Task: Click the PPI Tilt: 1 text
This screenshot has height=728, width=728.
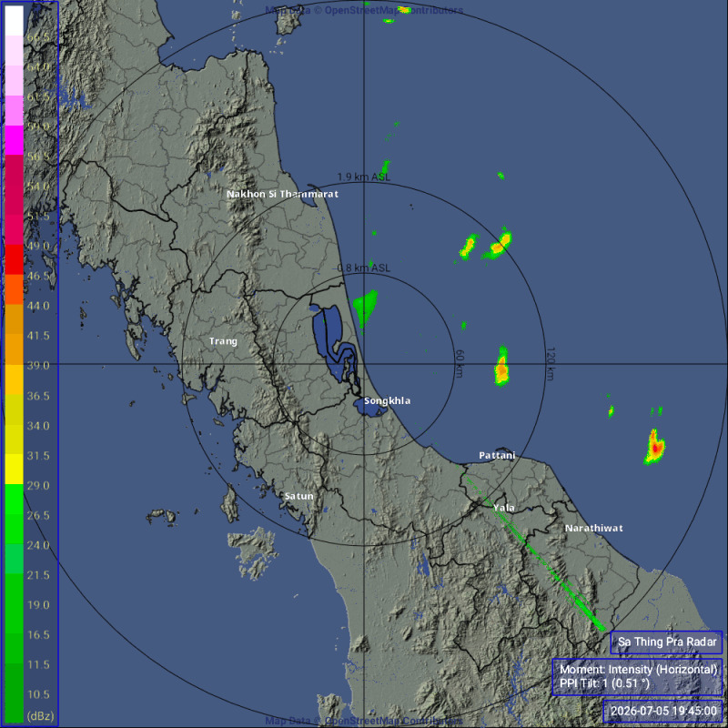Action: 604,683
